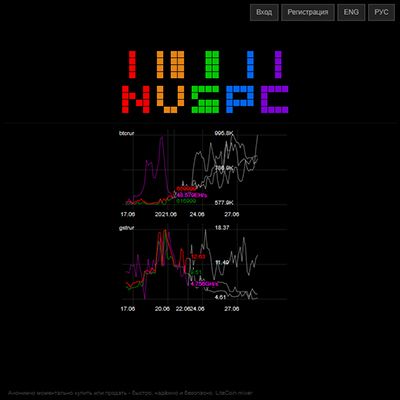Click the NUSPC pixel logo
This screenshot has height=400, width=400.
coord(205,82)
